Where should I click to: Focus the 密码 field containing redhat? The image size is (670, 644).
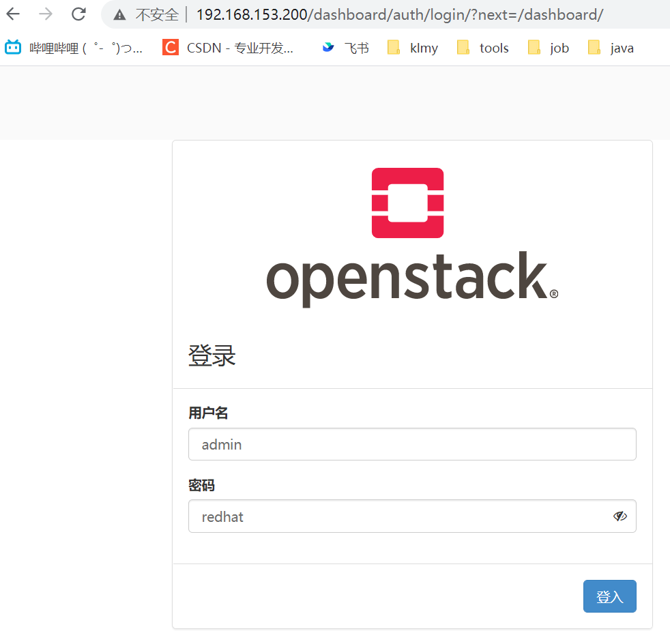[412, 516]
